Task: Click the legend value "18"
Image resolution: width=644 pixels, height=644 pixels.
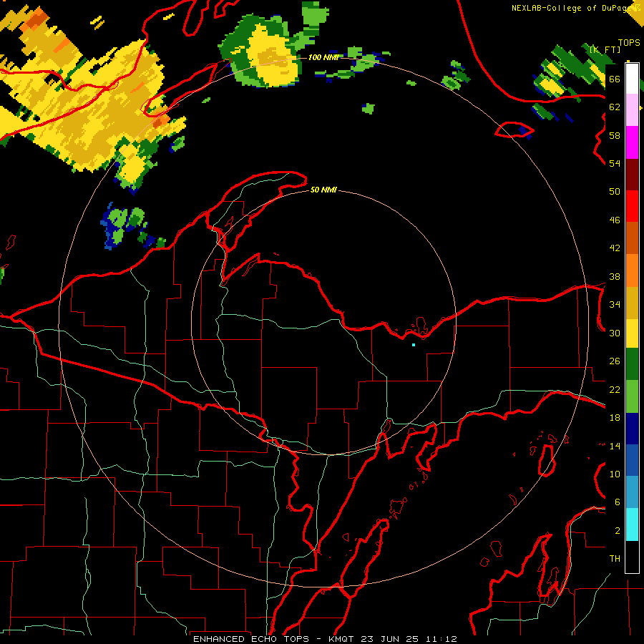Action: click(615, 418)
